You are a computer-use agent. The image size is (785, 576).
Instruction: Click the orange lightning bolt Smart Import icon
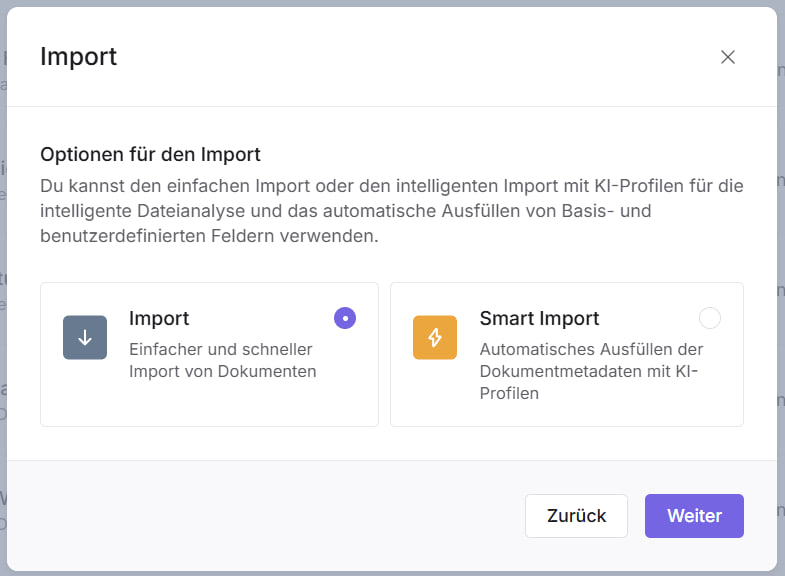point(435,338)
